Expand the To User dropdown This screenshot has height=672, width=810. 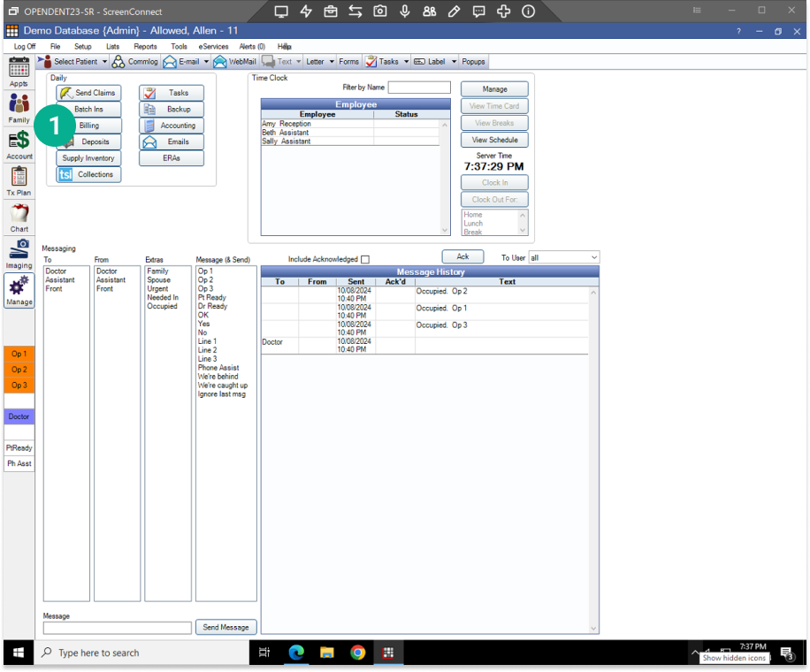point(592,257)
